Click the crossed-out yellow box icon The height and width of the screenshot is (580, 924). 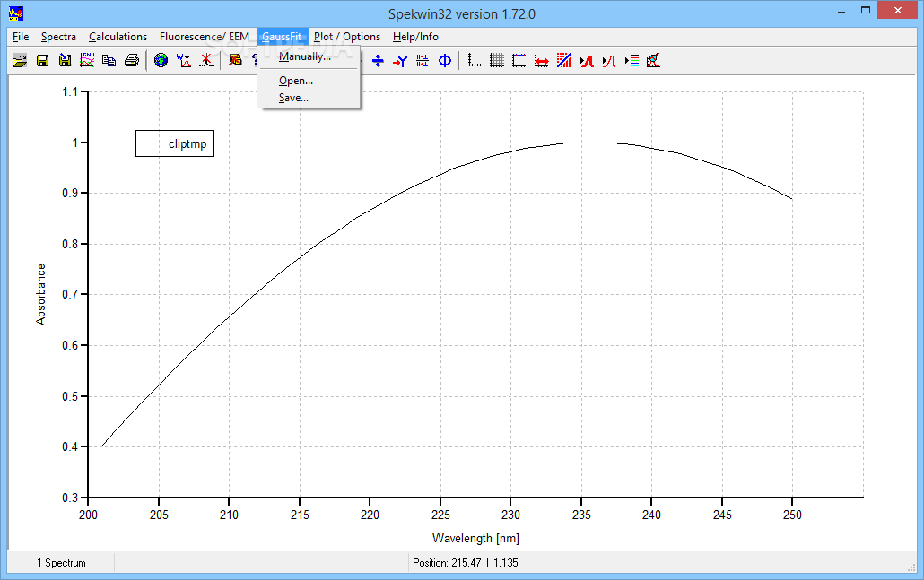point(235,60)
